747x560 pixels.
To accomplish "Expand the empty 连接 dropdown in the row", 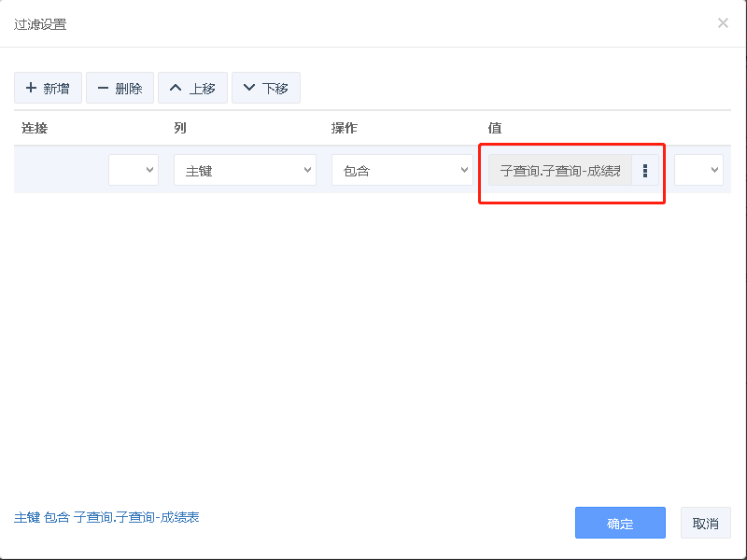I will 134,171.
